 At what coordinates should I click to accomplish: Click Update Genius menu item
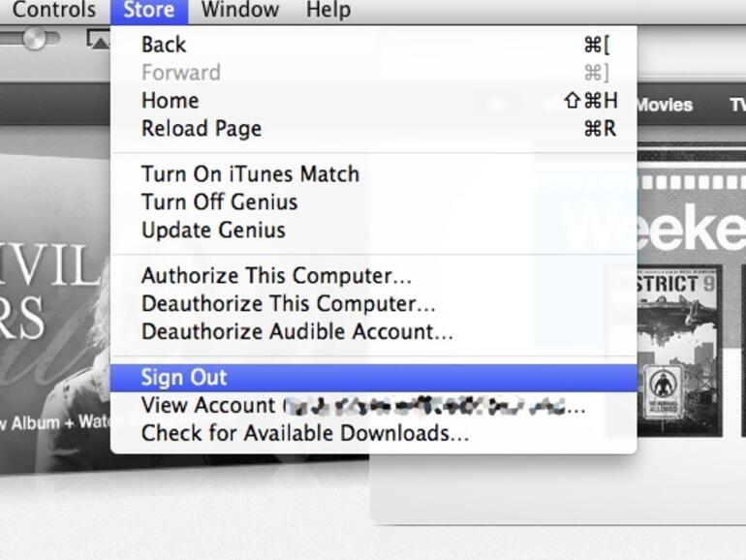pyautogui.click(x=373, y=231)
